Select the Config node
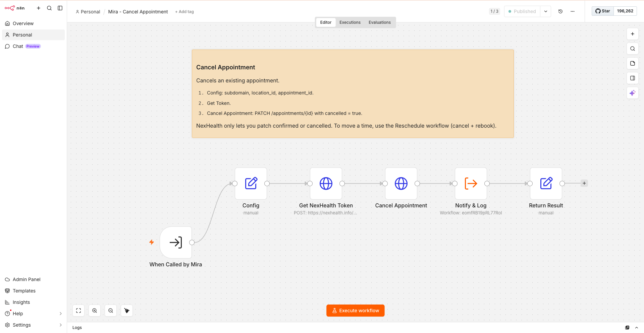This screenshot has width=644, height=333. pos(251,184)
